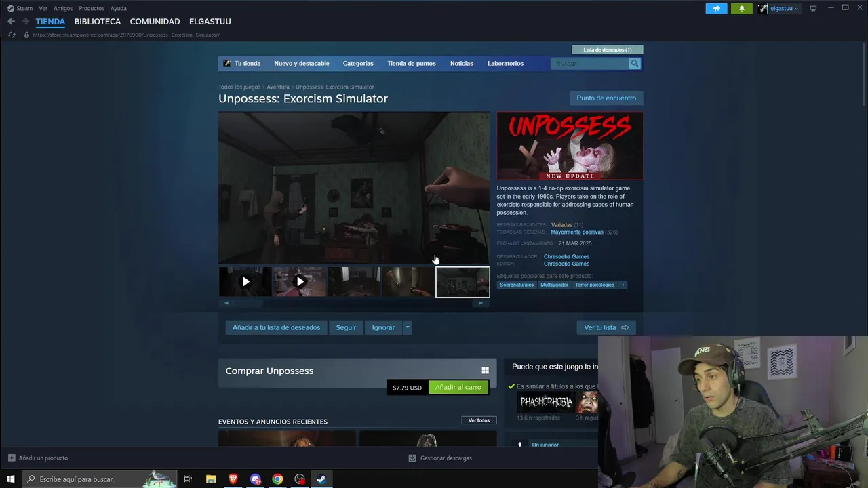Click the store URL address

(x=126, y=35)
